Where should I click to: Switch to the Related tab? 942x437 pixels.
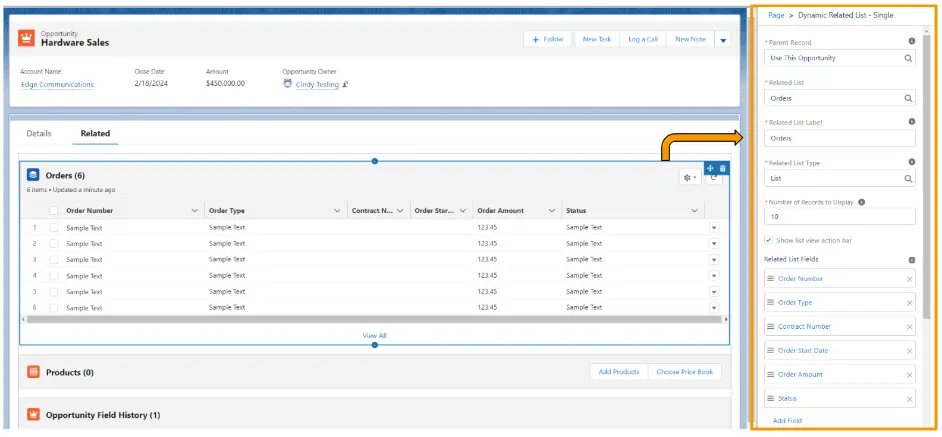coord(95,133)
